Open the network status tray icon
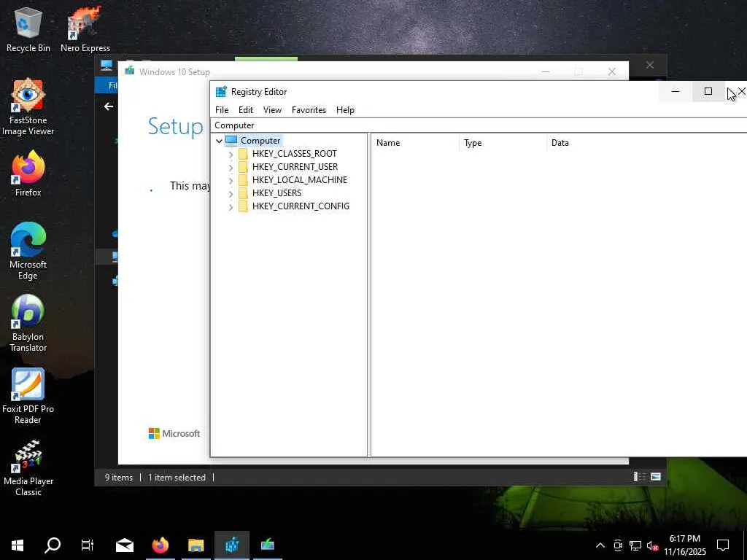 (635, 545)
